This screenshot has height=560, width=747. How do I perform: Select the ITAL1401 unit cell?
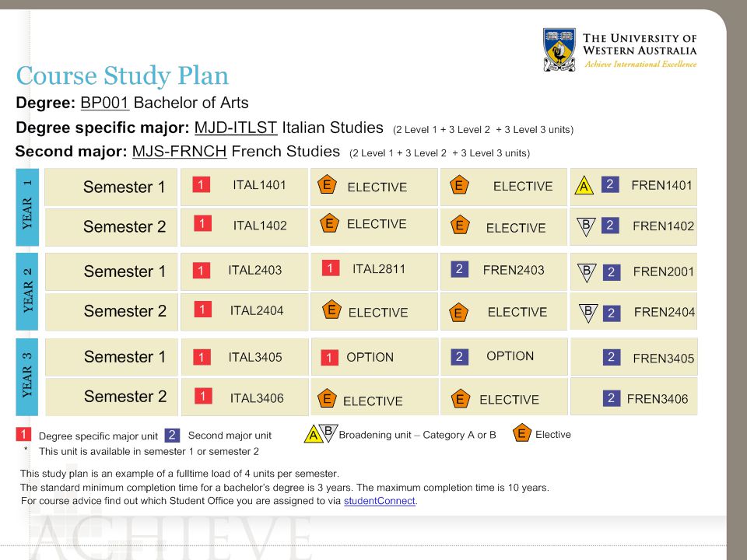(x=244, y=187)
